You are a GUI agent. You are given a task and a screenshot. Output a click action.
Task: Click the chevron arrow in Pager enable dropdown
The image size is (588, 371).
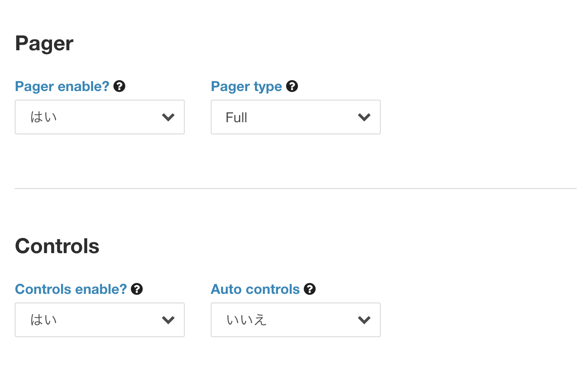[x=168, y=117]
